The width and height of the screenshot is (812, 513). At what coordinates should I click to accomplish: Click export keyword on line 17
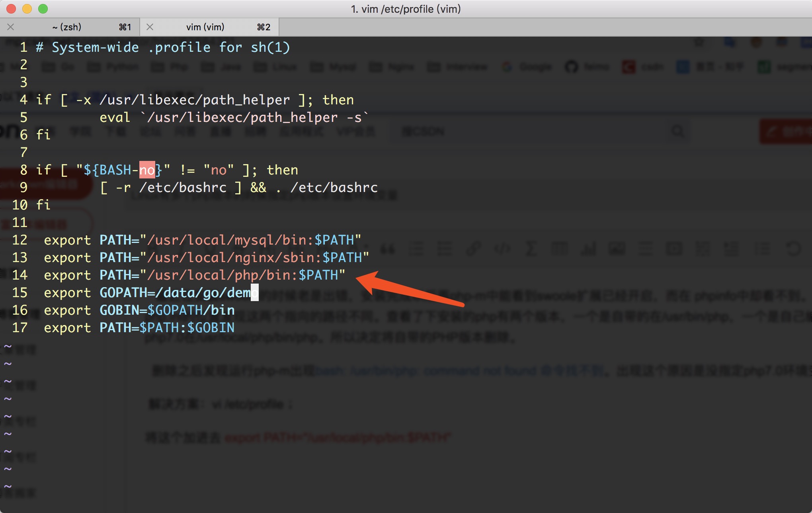(x=67, y=328)
